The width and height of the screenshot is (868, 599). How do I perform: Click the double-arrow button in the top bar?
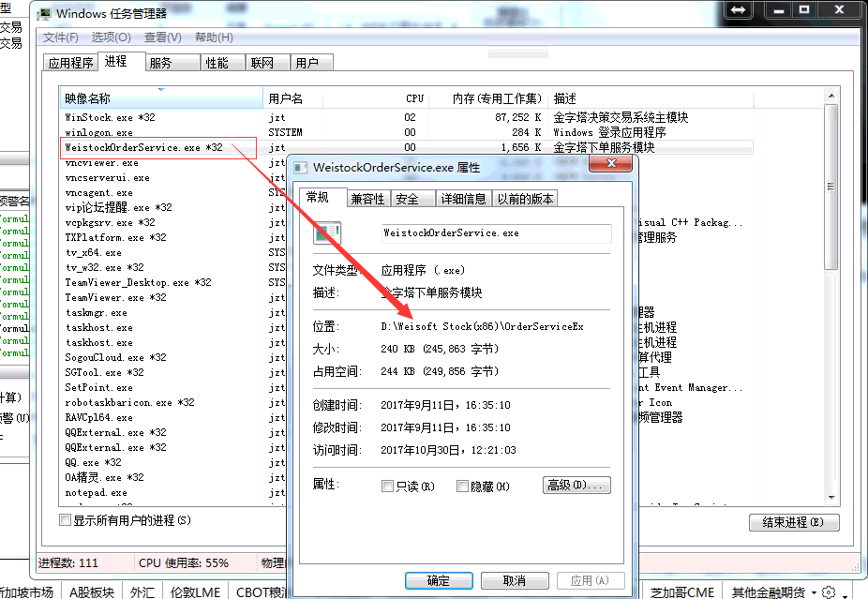739,10
